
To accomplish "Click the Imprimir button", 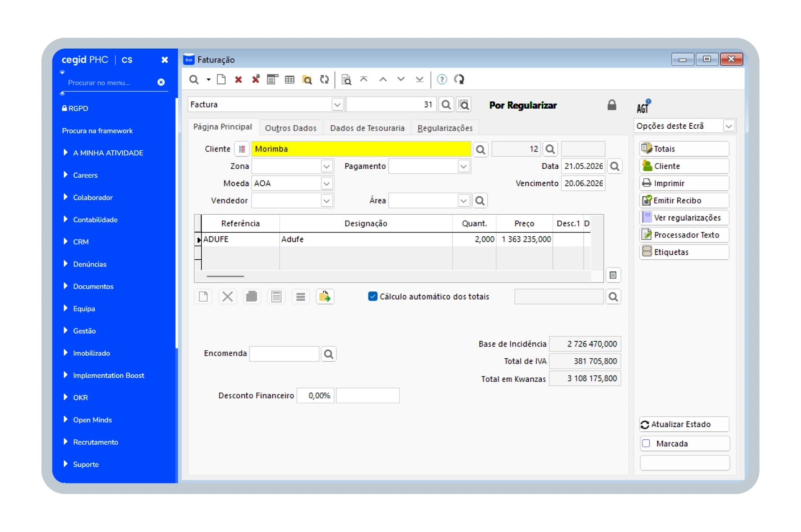I will coord(684,183).
